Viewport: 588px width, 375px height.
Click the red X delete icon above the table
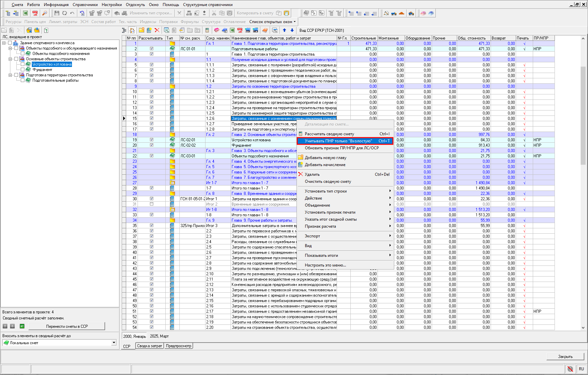157,30
